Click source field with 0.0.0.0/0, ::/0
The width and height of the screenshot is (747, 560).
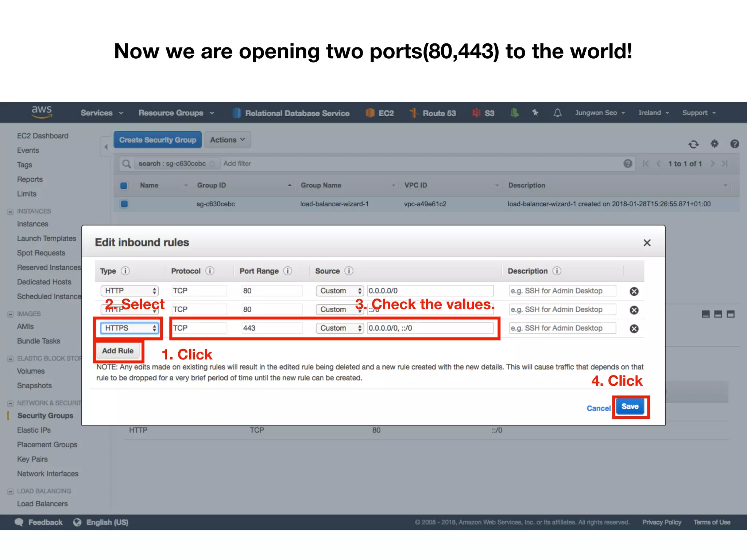click(430, 328)
